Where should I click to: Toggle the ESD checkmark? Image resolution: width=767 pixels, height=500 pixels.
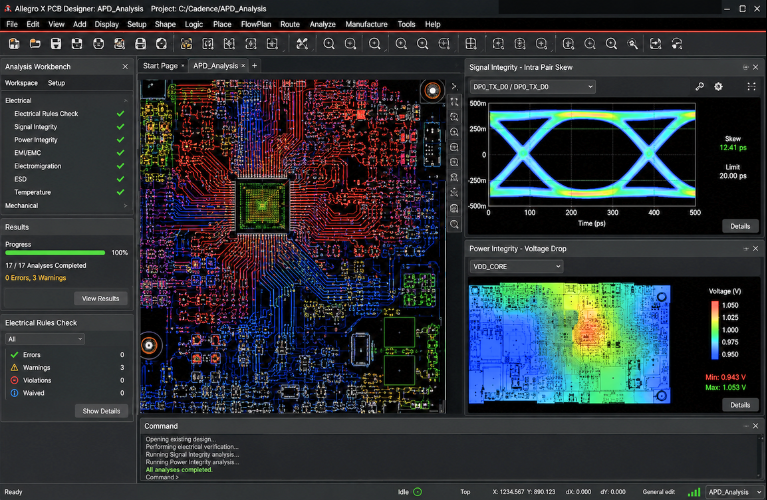120,179
